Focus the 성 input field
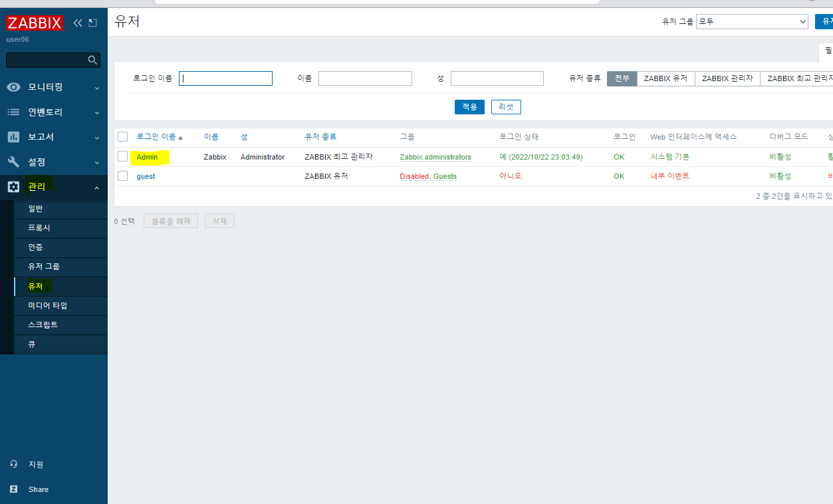Image resolution: width=833 pixels, height=504 pixels. 497,78
